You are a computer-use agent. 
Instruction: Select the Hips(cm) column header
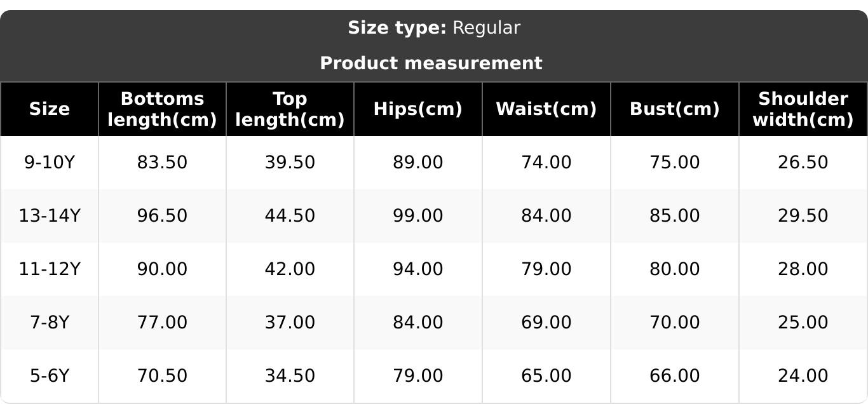417,109
